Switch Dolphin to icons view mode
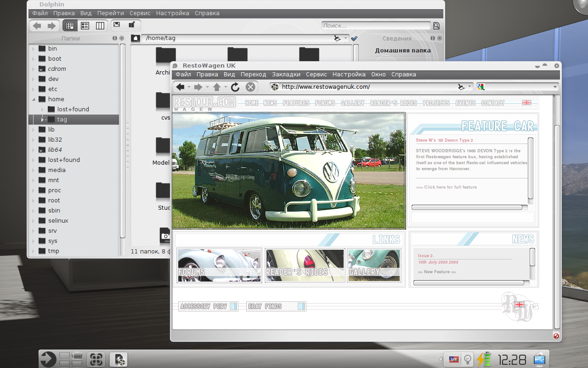Image resolution: width=588 pixels, height=368 pixels. coord(70,26)
